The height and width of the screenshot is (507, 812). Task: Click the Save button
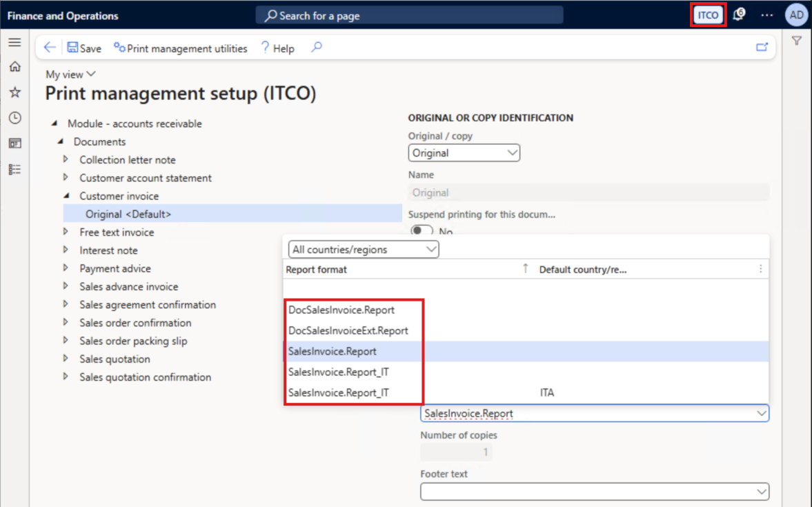84,48
